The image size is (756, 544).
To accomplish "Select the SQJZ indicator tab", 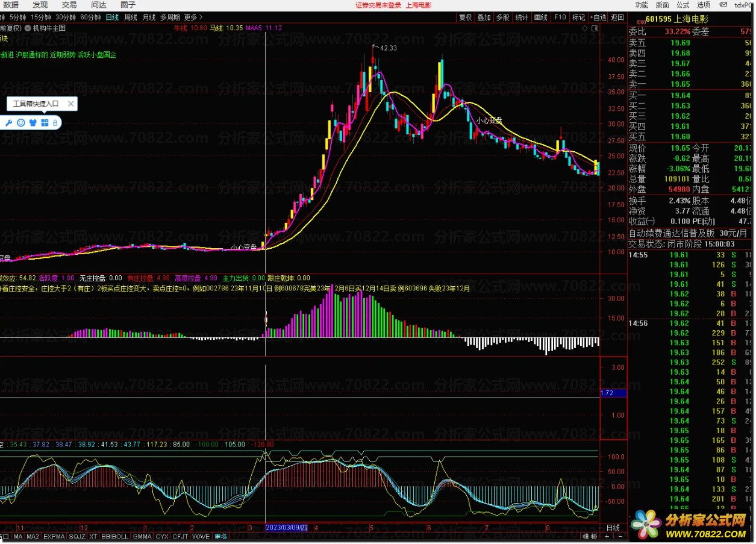I will [77, 536].
